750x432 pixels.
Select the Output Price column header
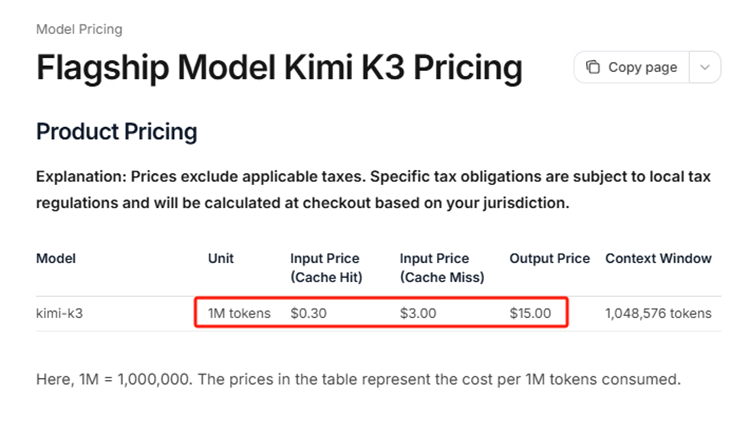[x=550, y=258]
